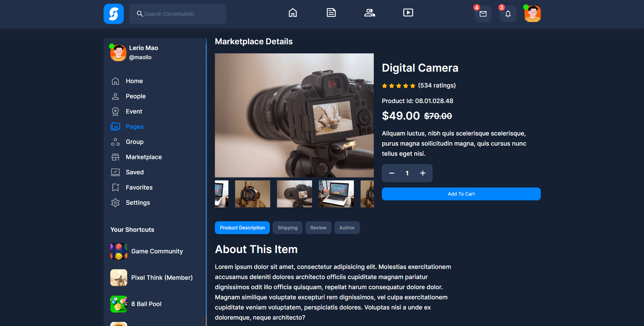Open the Game Community shortcut link

pyautogui.click(x=157, y=251)
